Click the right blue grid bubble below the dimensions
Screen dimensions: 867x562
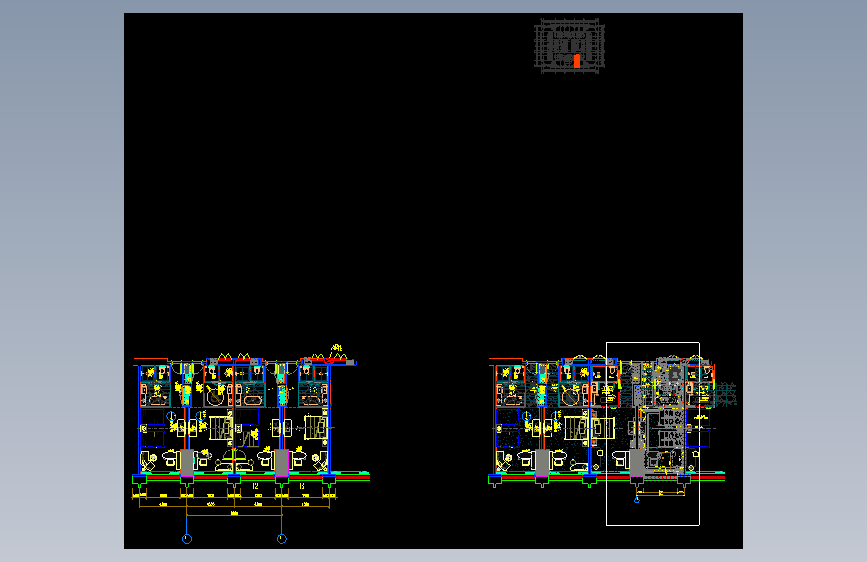(x=282, y=539)
